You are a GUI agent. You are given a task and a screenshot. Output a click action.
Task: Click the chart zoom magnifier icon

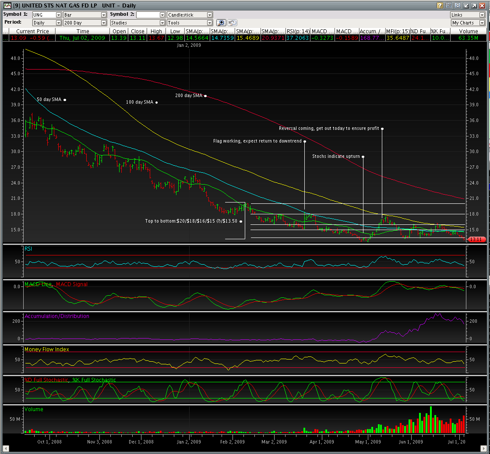click(221, 23)
